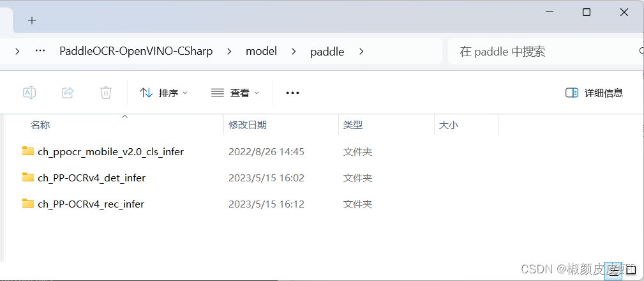Select ch_ppocr_mobile_v2.0_cls_infer folder icon
Screen dimensions: 644x281
28,151
